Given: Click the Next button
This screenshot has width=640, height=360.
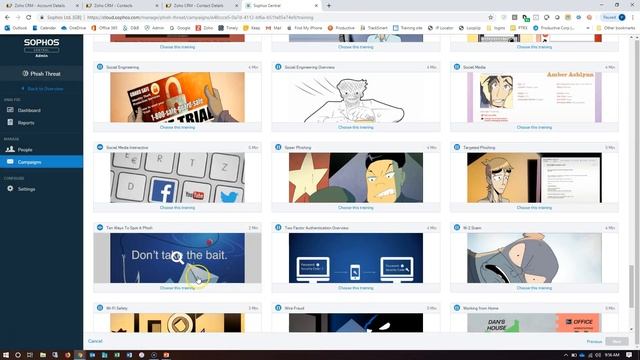Looking at the screenshot, I should tap(617, 341).
